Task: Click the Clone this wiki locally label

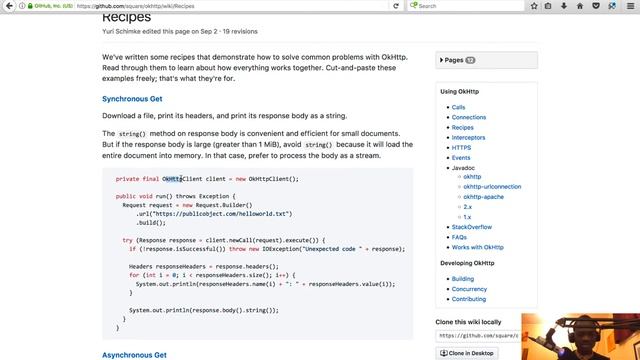Action: tap(468, 322)
